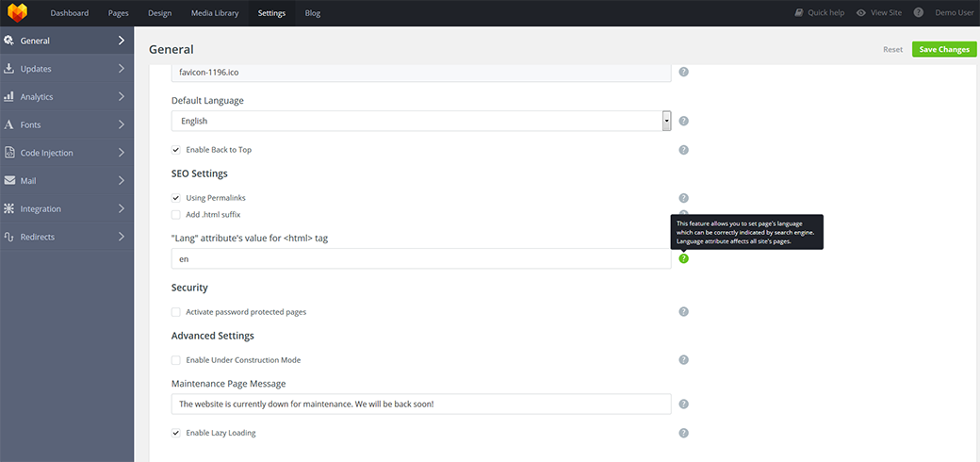Open the Media Library tab
The width and height of the screenshot is (980, 462).
click(215, 13)
